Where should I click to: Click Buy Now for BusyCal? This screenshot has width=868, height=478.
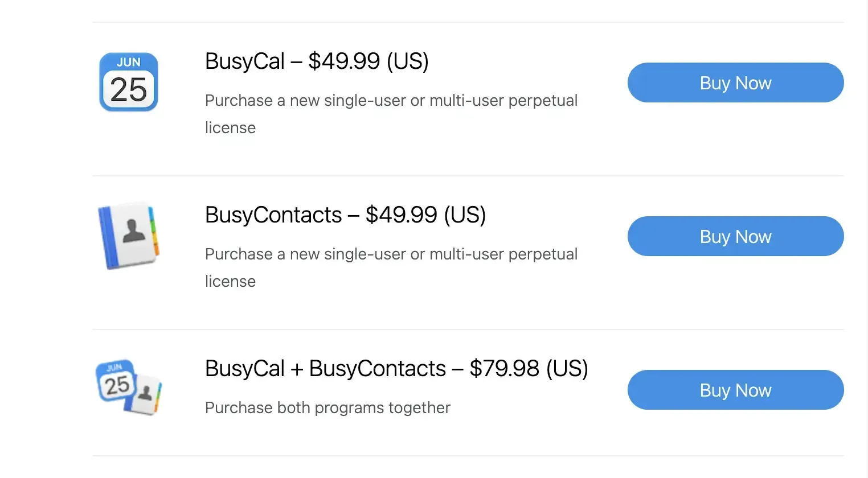click(735, 83)
